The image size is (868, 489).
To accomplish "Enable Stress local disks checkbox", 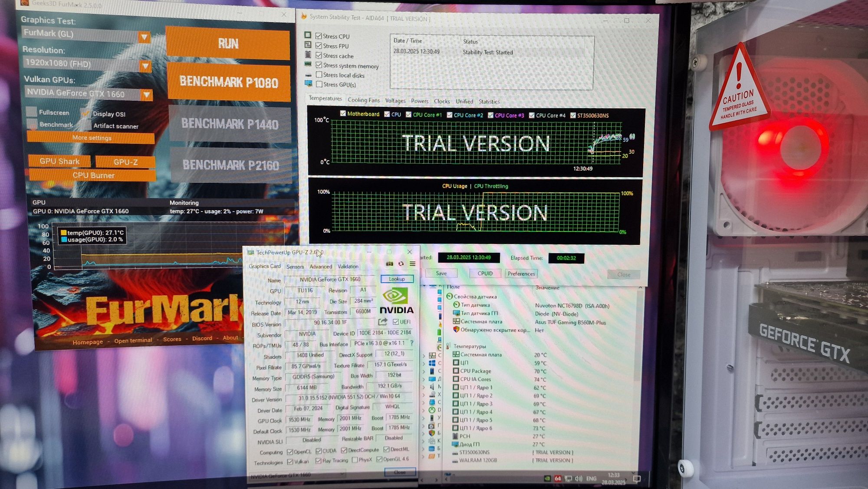I will point(319,75).
